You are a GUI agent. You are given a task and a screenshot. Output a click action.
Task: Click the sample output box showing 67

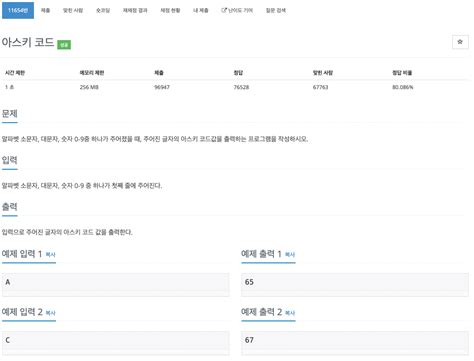(x=355, y=343)
